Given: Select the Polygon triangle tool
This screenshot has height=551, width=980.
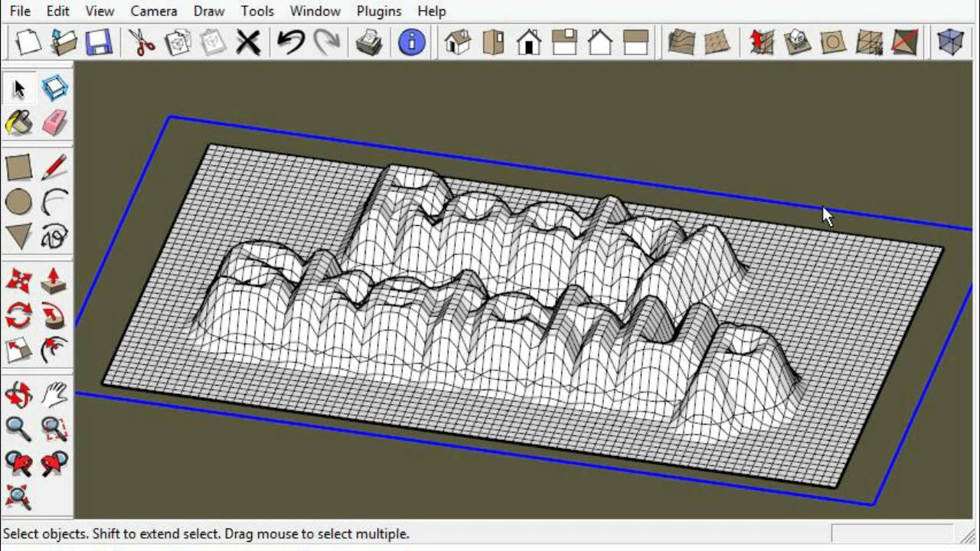Looking at the screenshot, I should (x=19, y=237).
